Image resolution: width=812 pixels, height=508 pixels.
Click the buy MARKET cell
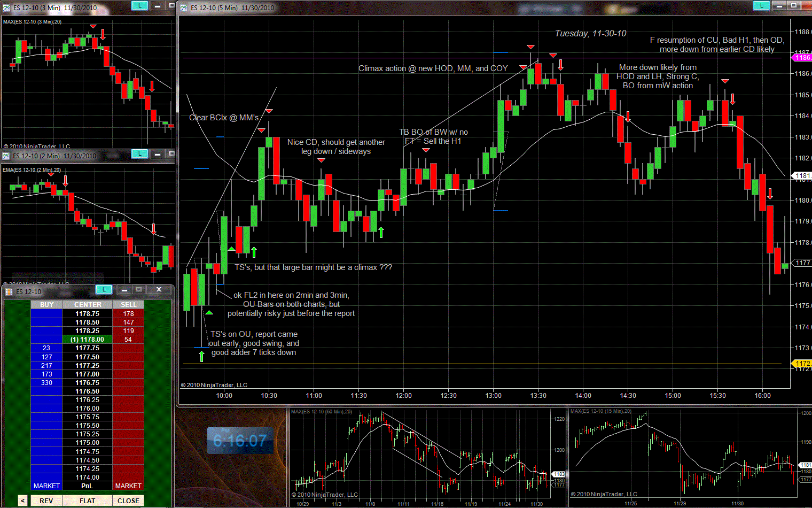pos(46,486)
